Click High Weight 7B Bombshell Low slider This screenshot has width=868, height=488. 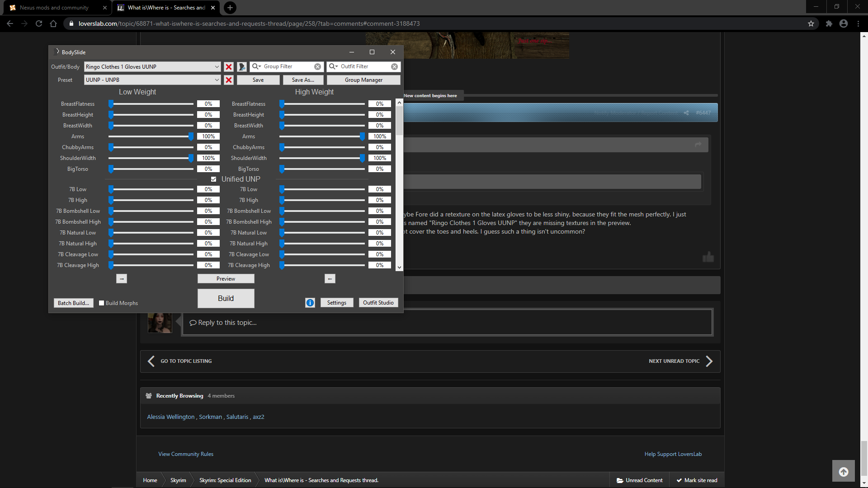[x=322, y=211]
